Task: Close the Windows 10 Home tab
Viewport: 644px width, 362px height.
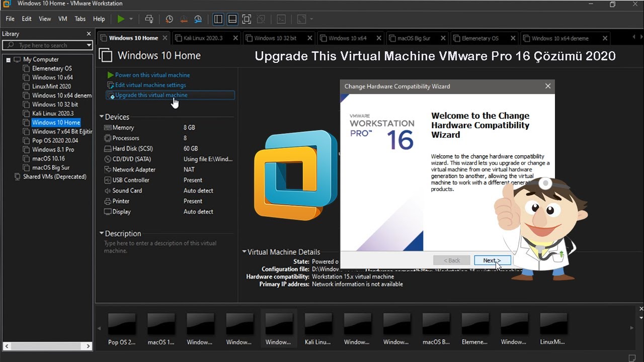Action: (165, 38)
